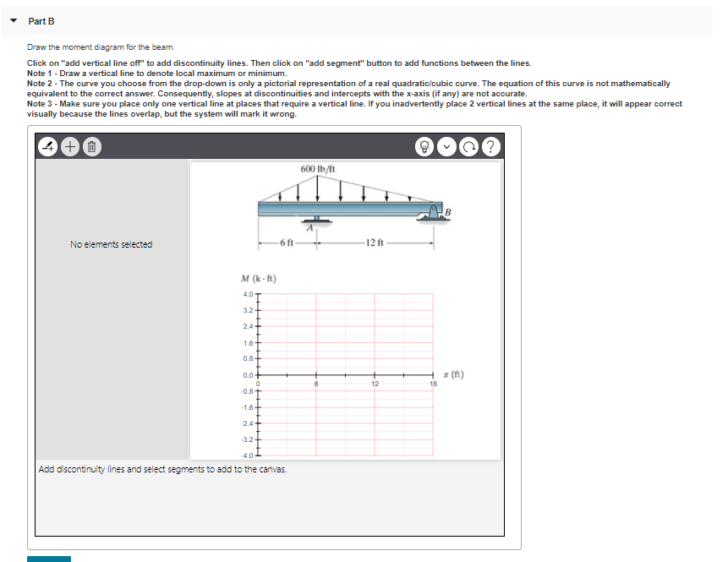728x562 pixels.
Task: Click the -1.6 y-axis label
Action: point(247,407)
